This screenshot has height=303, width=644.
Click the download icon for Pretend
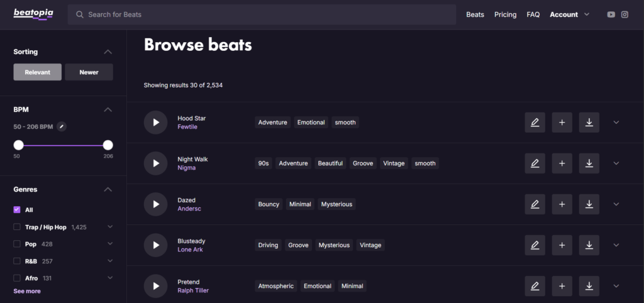(589, 286)
